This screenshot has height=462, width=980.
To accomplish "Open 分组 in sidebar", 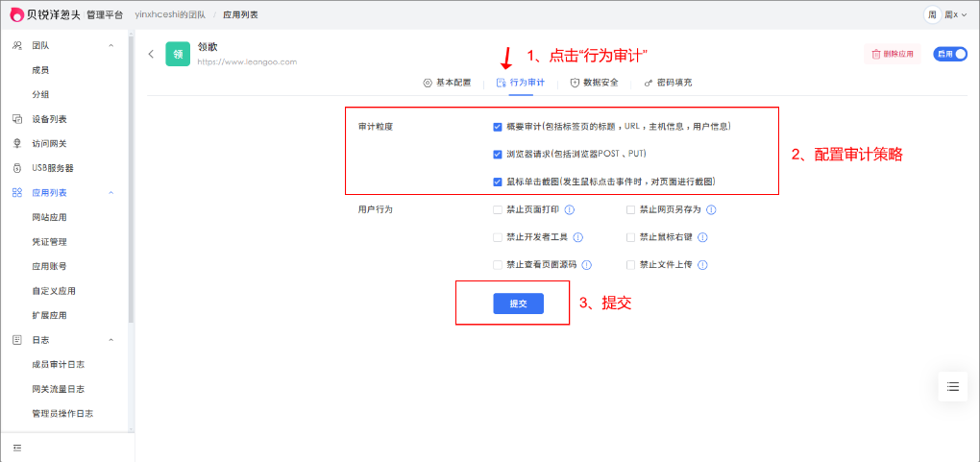I will tap(40, 94).
